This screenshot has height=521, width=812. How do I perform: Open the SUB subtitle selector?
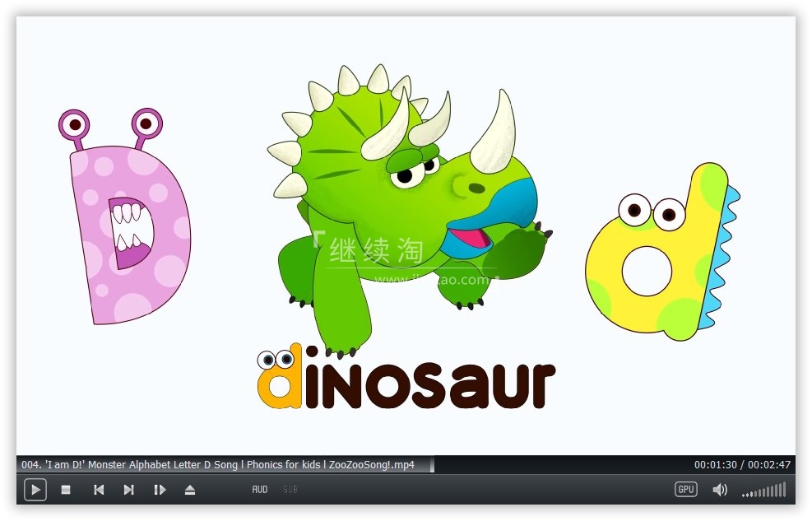click(290, 490)
